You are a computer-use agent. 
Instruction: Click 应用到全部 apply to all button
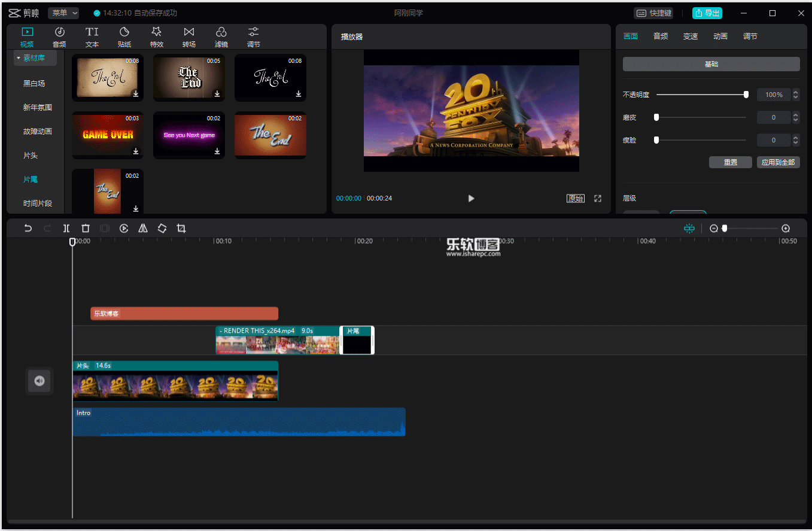(x=778, y=162)
